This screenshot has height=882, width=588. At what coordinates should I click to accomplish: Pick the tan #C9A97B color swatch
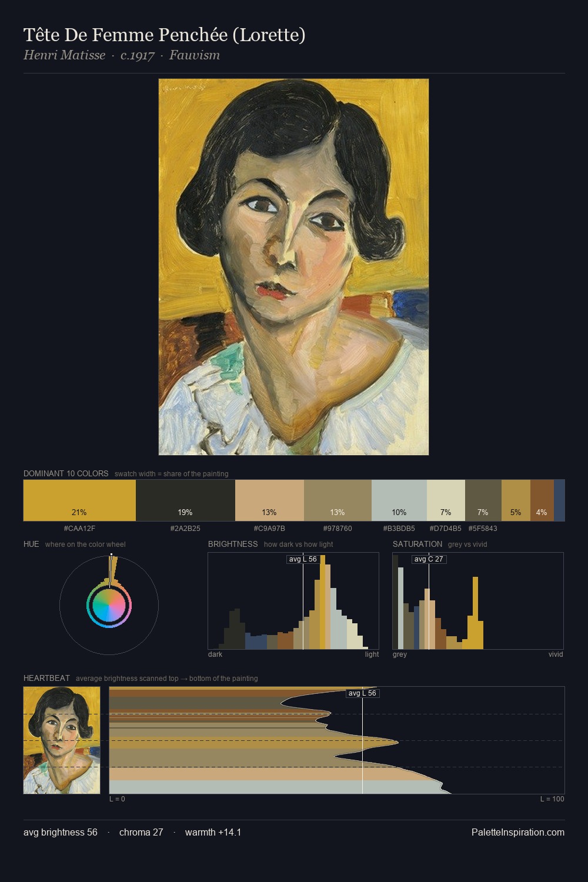coord(269,500)
